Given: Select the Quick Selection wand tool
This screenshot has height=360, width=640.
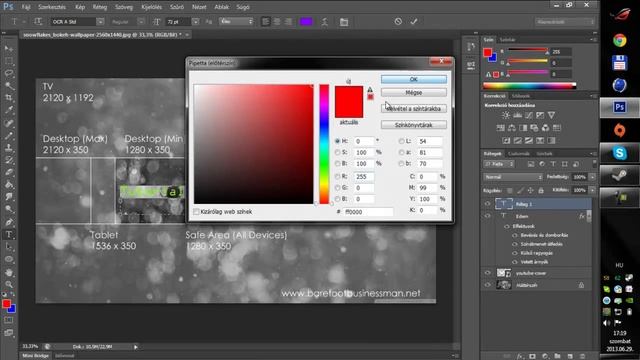Looking at the screenshot, I should 9,86.
